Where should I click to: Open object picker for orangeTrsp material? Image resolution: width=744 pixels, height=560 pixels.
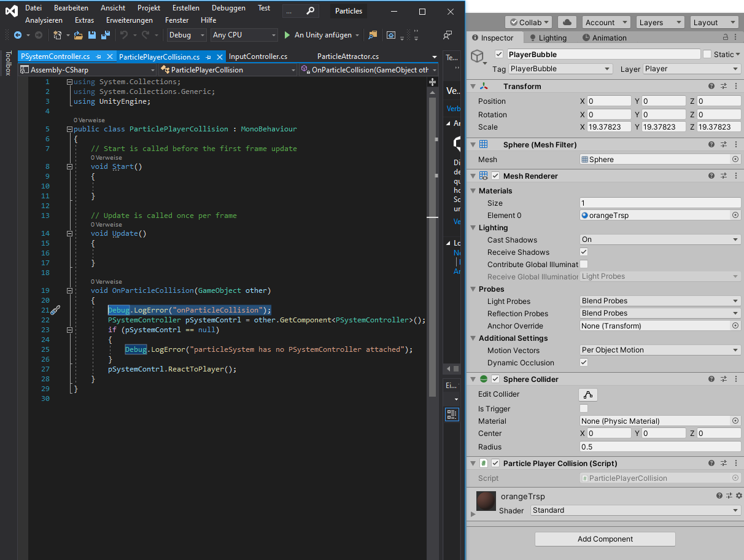(735, 215)
